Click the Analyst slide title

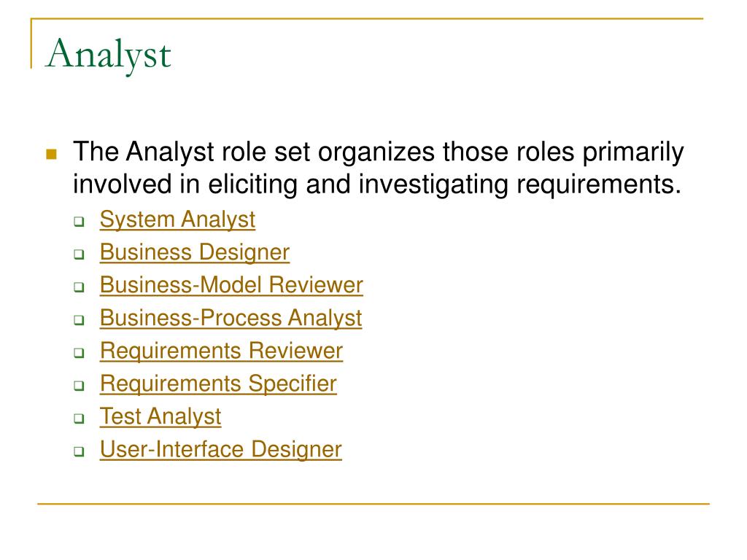(108, 55)
